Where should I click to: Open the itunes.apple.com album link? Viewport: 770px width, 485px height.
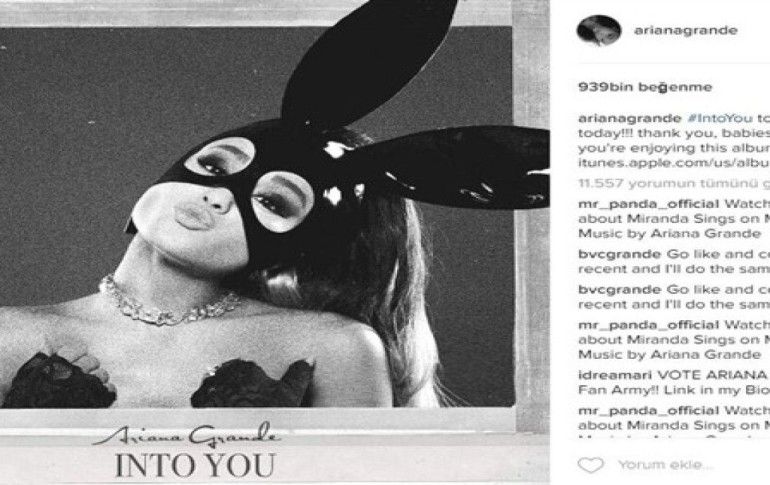click(x=674, y=162)
